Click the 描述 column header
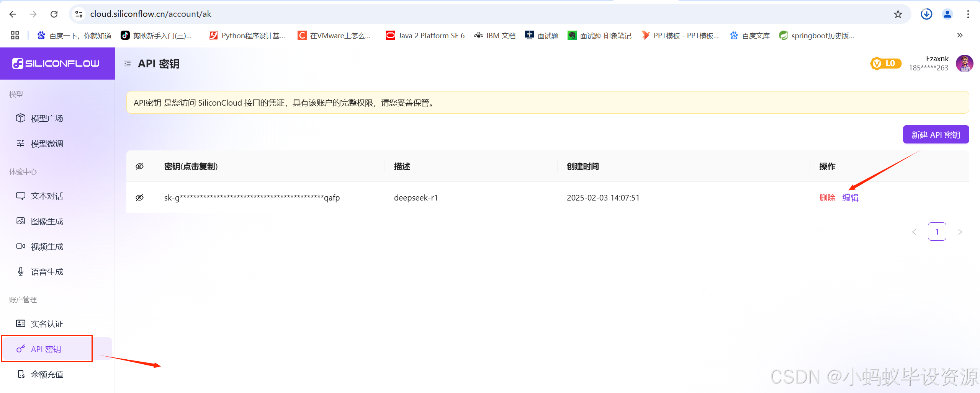 coord(402,166)
